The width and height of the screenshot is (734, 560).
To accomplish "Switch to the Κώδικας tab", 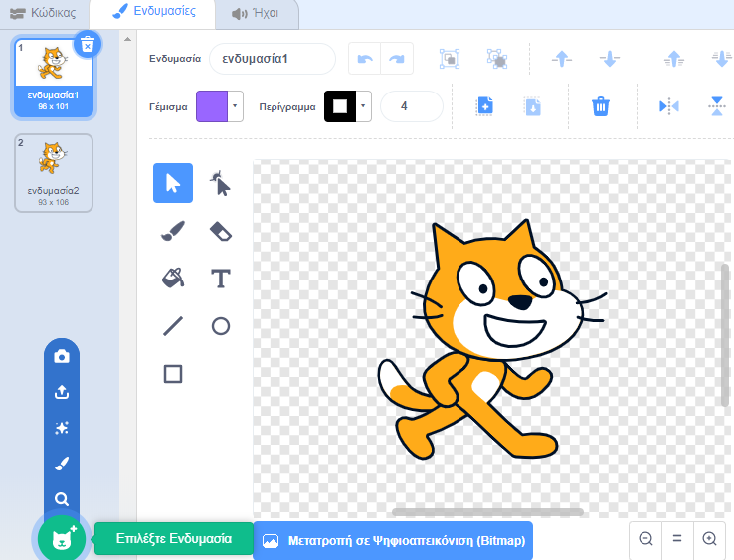I will tap(44, 13).
